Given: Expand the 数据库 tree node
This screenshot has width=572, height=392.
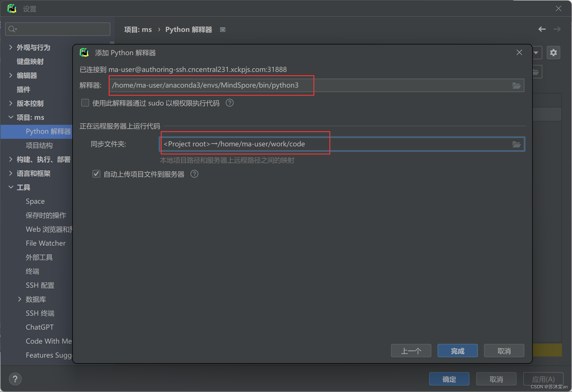Looking at the screenshot, I should (20, 299).
